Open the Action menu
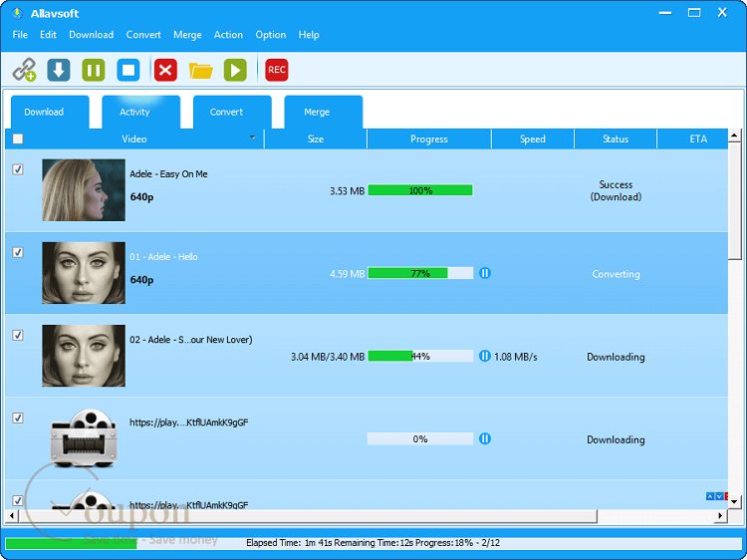 [x=228, y=35]
